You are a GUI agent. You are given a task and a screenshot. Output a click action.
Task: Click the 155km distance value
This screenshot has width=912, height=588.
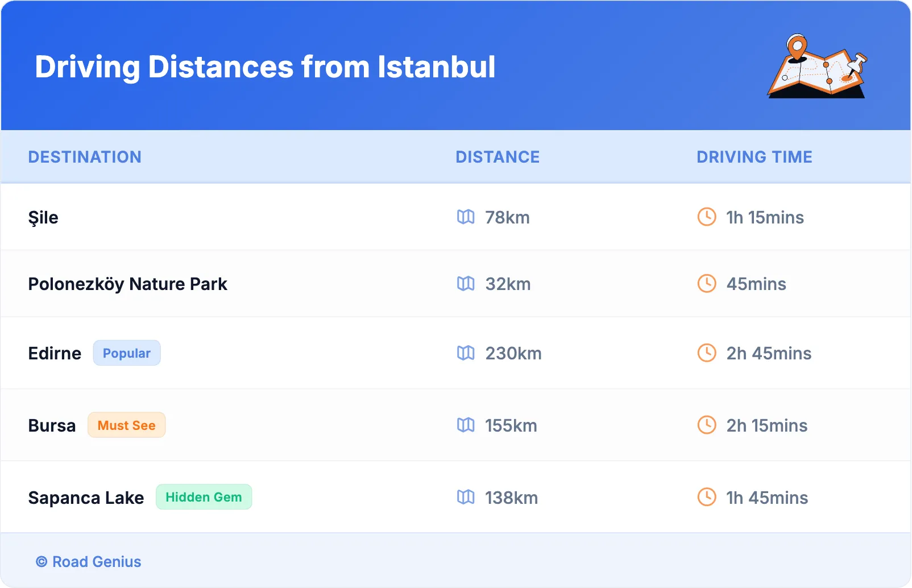click(511, 425)
